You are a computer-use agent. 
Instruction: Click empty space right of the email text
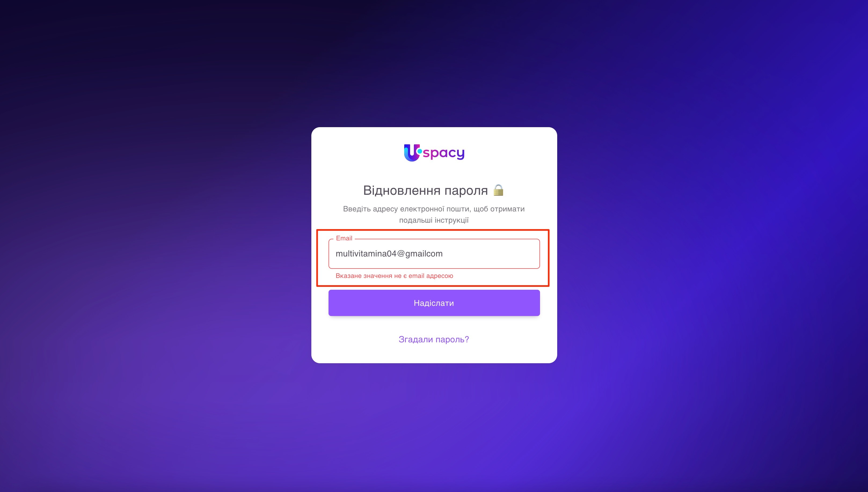click(490, 254)
